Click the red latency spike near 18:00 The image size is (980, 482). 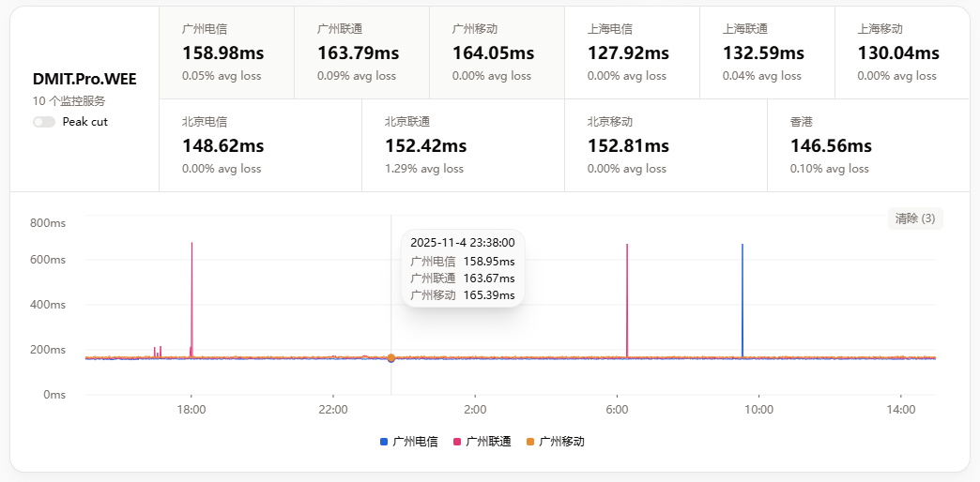[191, 281]
